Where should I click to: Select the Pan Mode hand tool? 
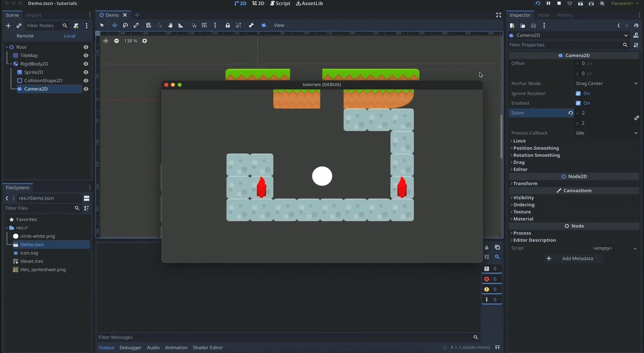pyautogui.click(x=170, y=25)
